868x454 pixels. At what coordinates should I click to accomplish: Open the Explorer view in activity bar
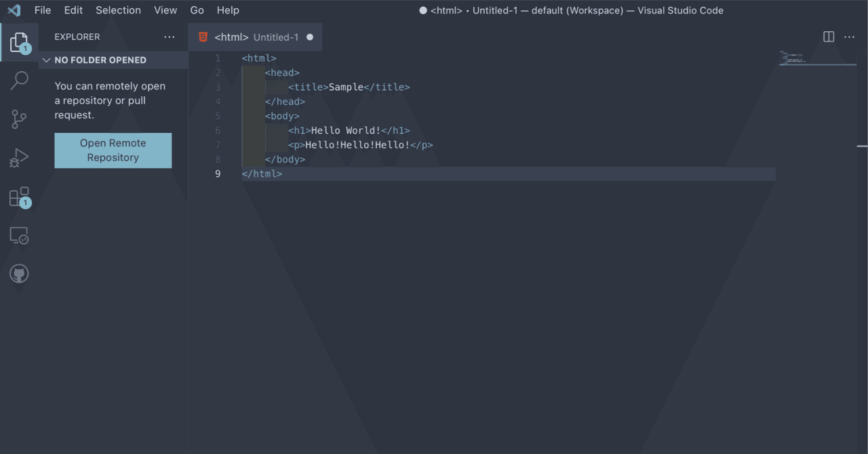[19, 42]
